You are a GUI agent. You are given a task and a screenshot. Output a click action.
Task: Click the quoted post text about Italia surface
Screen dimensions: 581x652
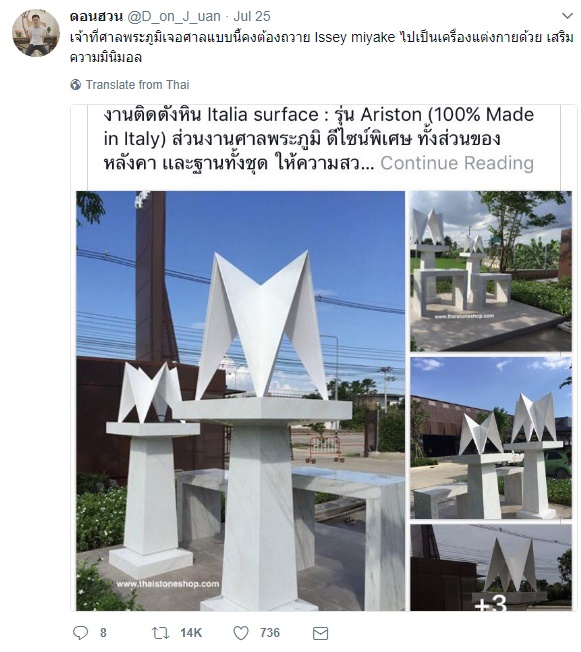319,139
